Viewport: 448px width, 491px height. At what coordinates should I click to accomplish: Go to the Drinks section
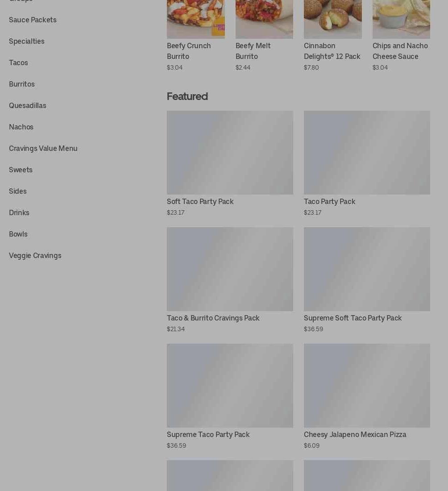click(19, 212)
